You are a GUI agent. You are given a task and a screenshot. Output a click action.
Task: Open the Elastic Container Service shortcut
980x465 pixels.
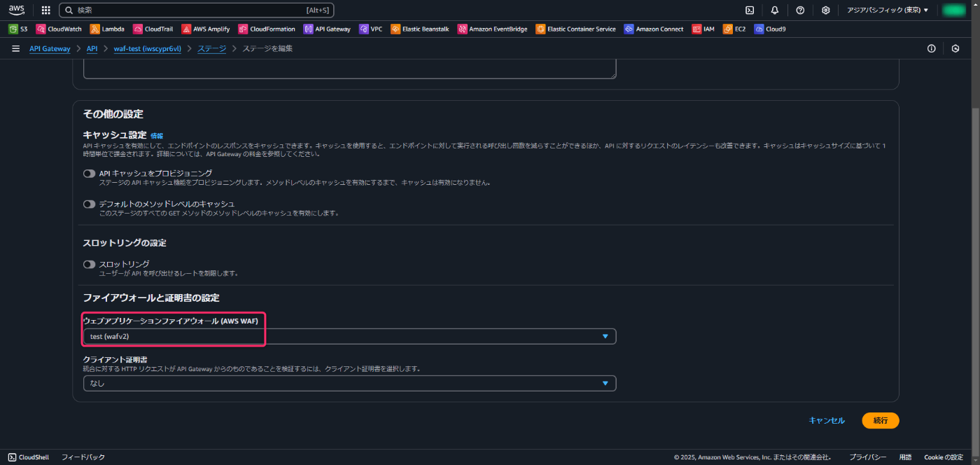point(575,29)
